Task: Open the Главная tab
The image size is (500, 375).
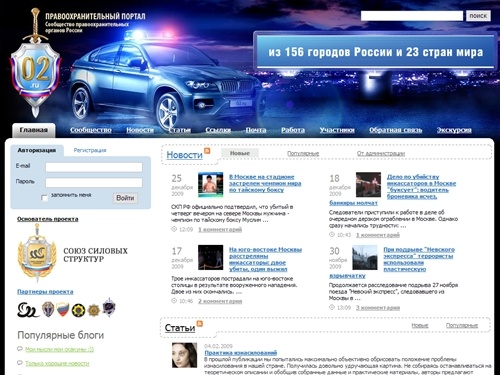Action: pyautogui.click(x=34, y=130)
